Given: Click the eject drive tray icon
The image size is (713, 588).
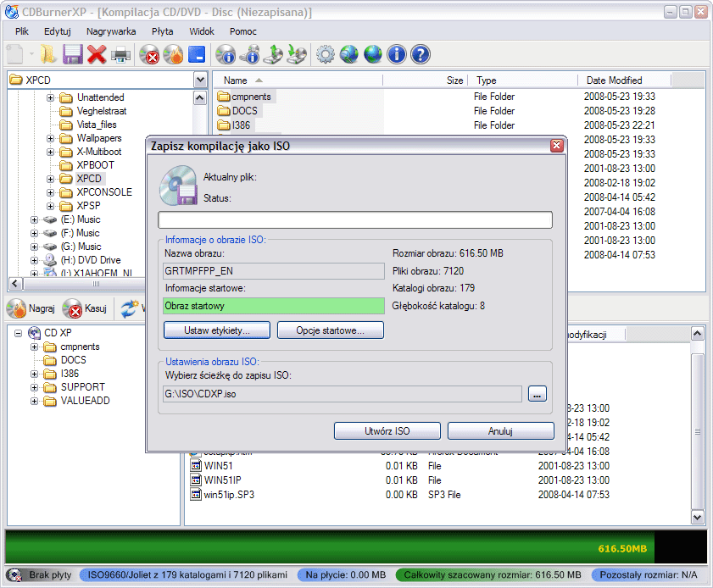Looking at the screenshot, I should [x=273, y=54].
